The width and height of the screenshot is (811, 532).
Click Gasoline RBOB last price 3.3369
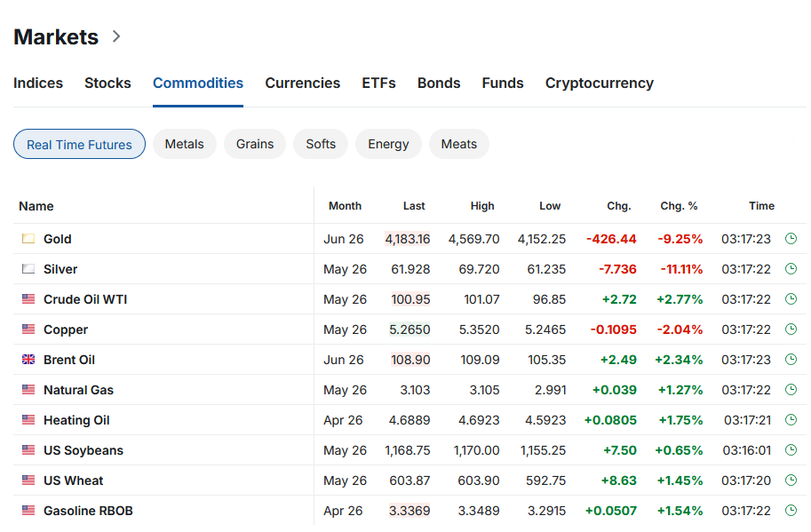pos(409,511)
